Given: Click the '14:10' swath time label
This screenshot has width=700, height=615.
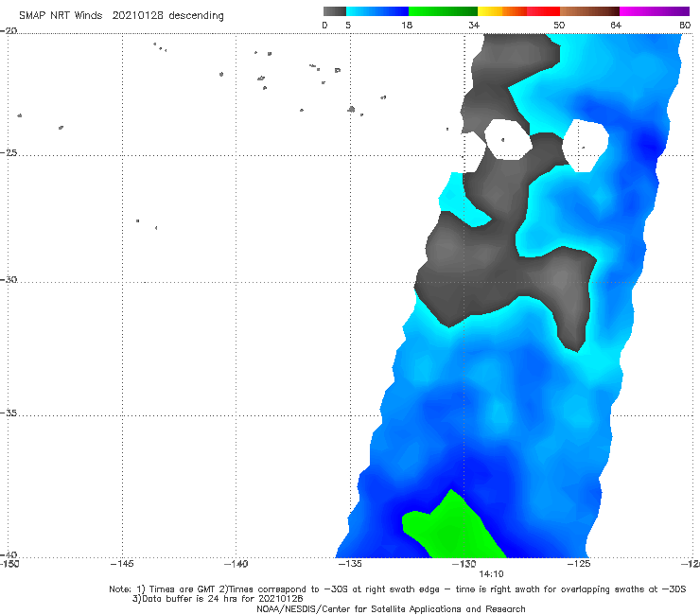Looking at the screenshot, I should click(491, 574).
